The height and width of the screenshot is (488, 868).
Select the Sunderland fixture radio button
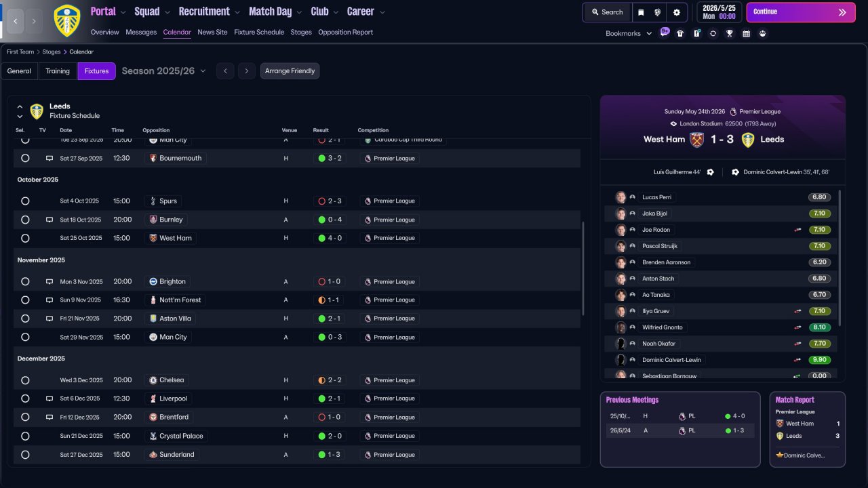[x=25, y=455]
